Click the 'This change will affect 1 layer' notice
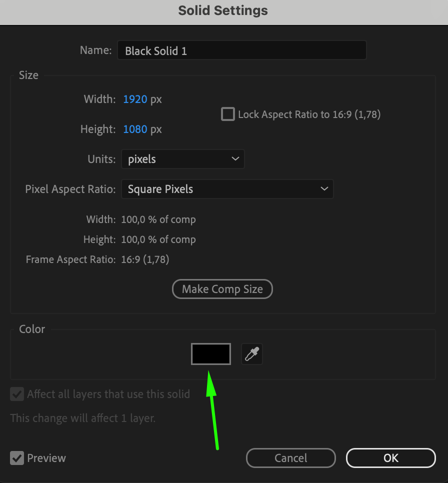The image size is (448, 483). point(83,418)
